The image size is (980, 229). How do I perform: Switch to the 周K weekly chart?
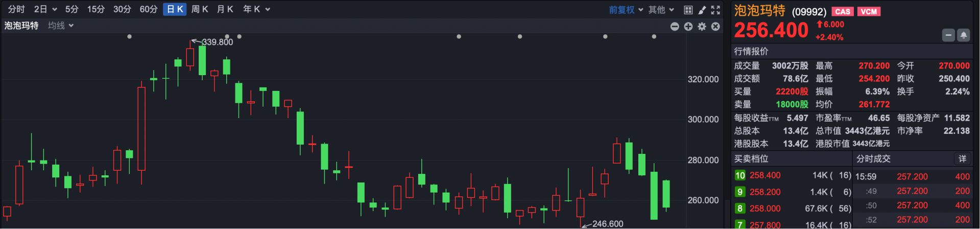[x=200, y=9]
